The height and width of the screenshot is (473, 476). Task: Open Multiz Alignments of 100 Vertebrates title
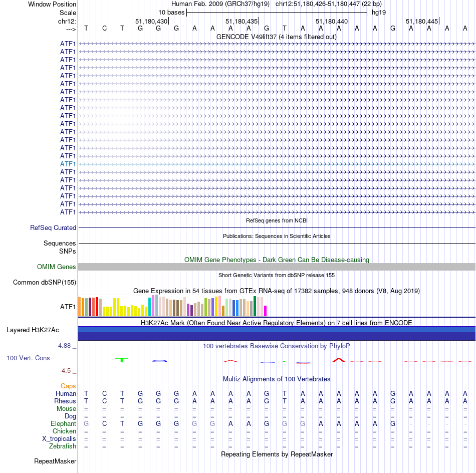click(277, 379)
